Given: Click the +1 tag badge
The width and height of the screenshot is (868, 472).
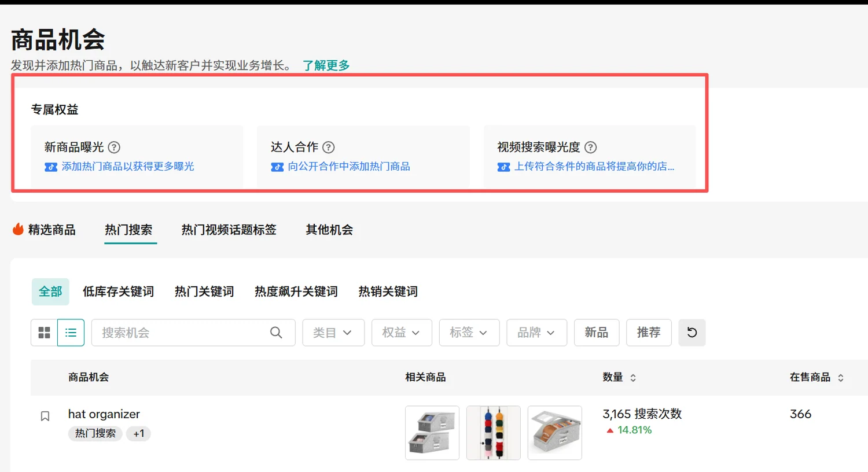Looking at the screenshot, I should pos(139,433).
